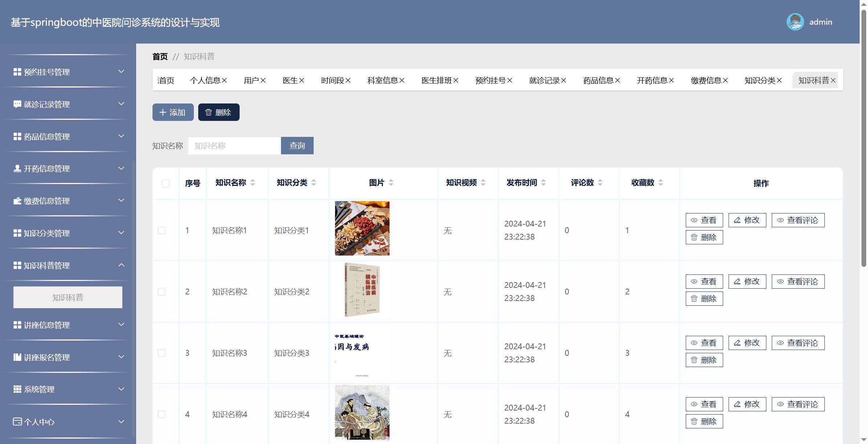Screen dimensions: 868x444
Task: Switch to the 就诊记录 tab
Action: (544, 80)
